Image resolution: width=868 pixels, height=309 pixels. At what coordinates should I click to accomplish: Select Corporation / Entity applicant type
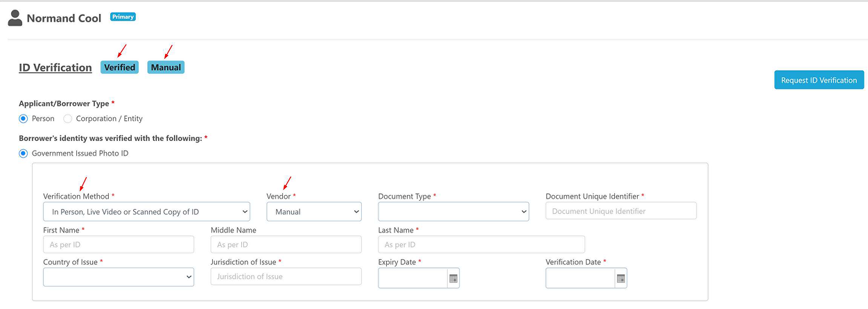pyautogui.click(x=68, y=119)
